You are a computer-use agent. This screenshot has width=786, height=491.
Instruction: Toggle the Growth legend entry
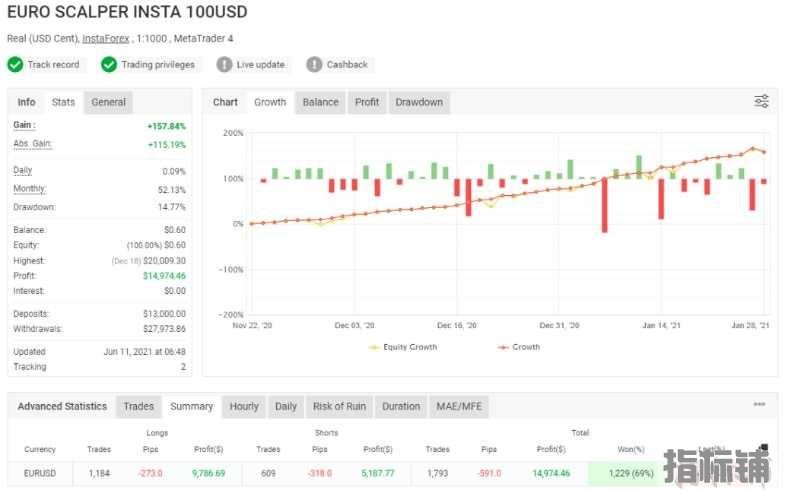click(x=519, y=347)
